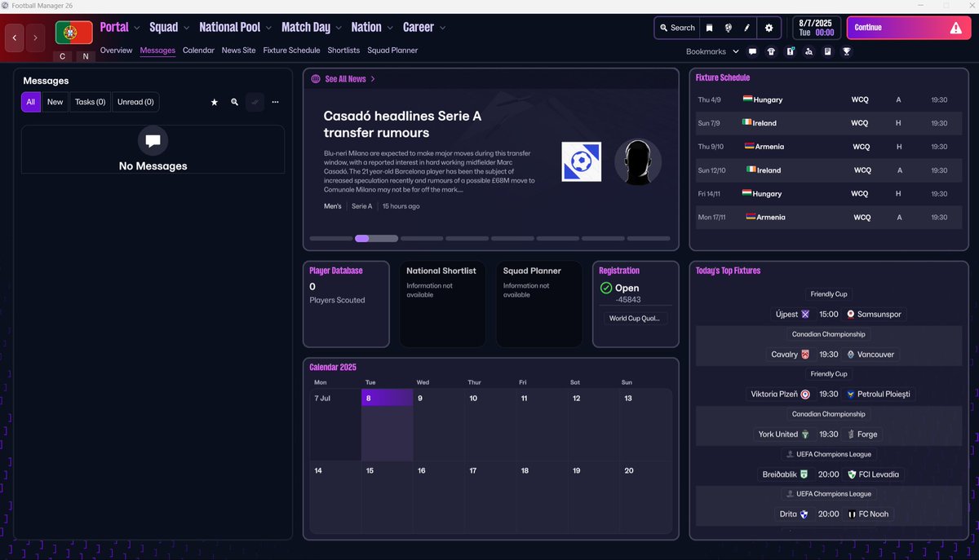Open the News Site tab
This screenshot has height=560, width=979.
(238, 51)
